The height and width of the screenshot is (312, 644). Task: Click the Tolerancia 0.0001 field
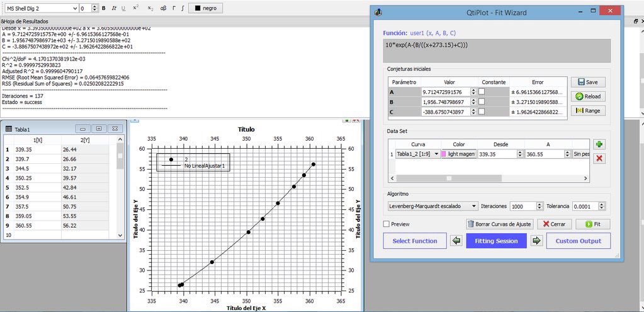point(586,206)
